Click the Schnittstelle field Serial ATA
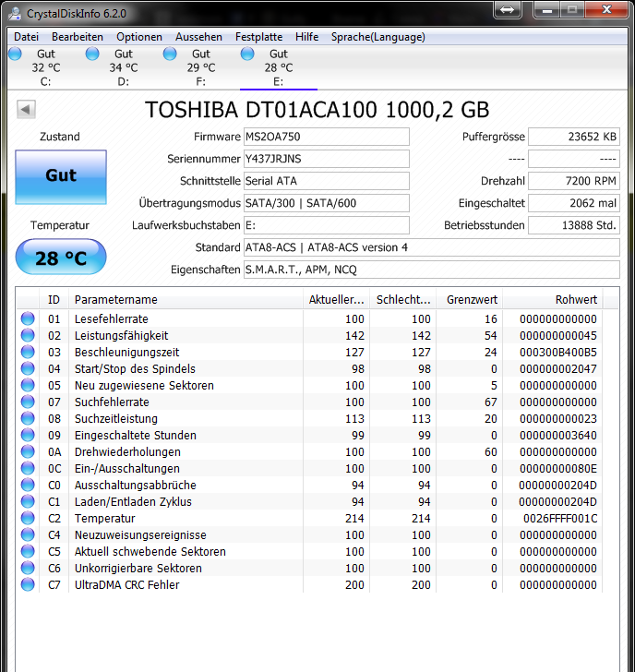 click(327, 181)
